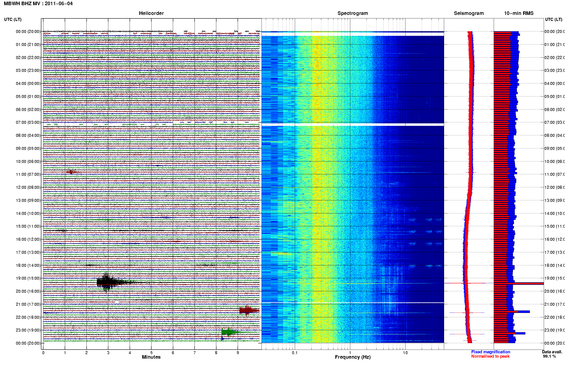Screen dimensions: 588x368
Task: Click the 'Frequency (Hz)' x-axis label
Action: click(x=353, y=357)
